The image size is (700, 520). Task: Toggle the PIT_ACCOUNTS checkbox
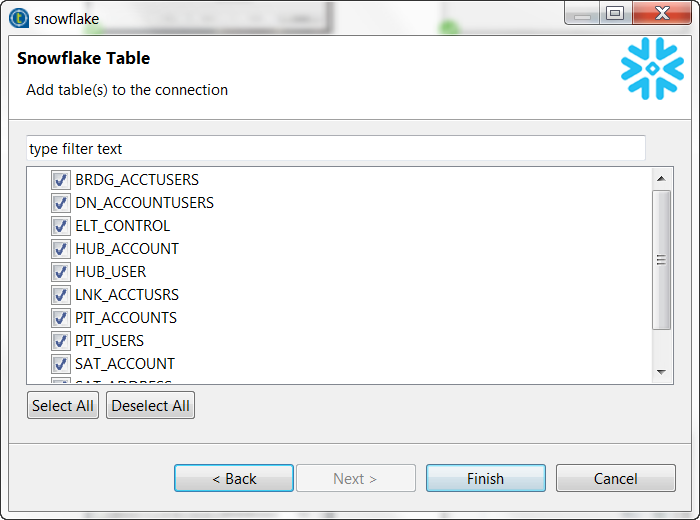pyautogui.click(x=61, y=318)
